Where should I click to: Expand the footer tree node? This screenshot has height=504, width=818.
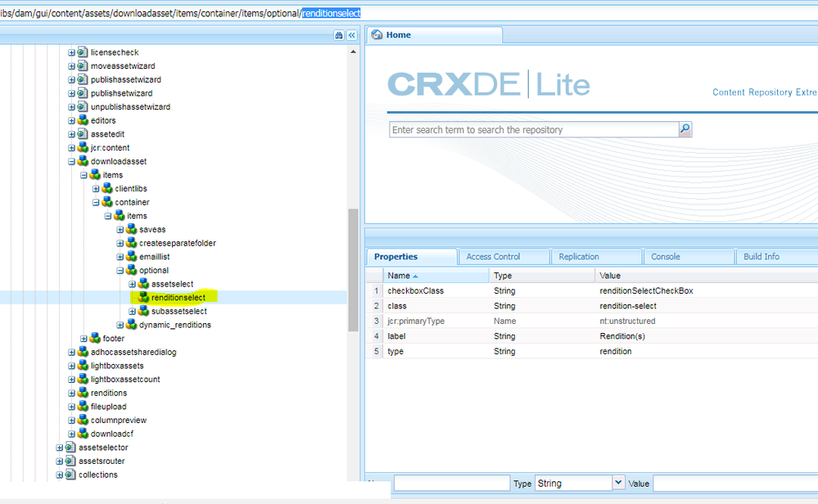click(84, 339)
